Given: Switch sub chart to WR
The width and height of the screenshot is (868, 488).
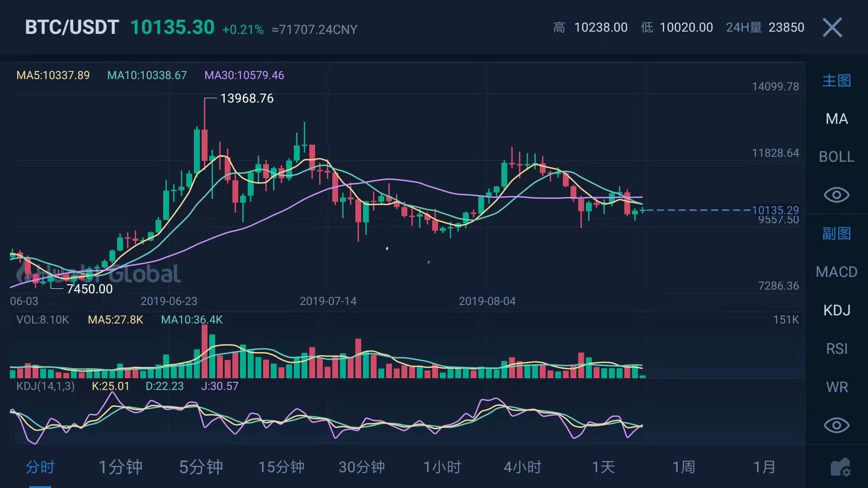Looking at the screenshot, I should [x=836, y=387].
